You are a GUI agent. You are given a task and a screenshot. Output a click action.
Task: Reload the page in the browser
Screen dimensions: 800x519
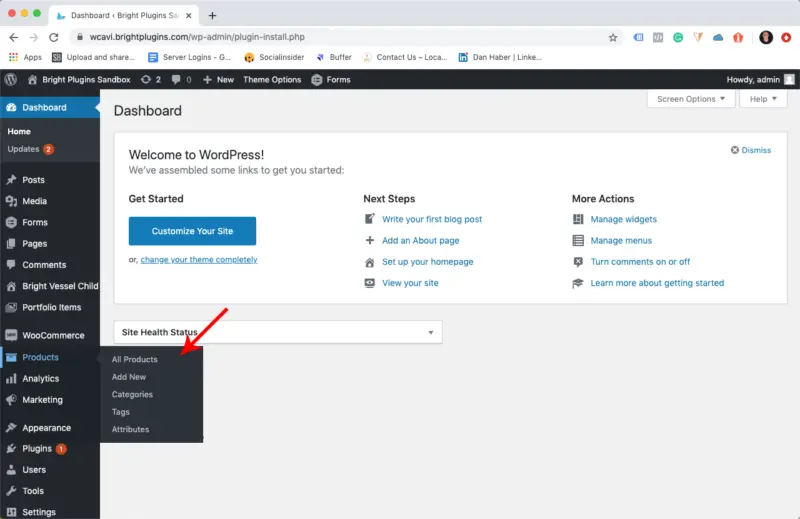point(54,37)
